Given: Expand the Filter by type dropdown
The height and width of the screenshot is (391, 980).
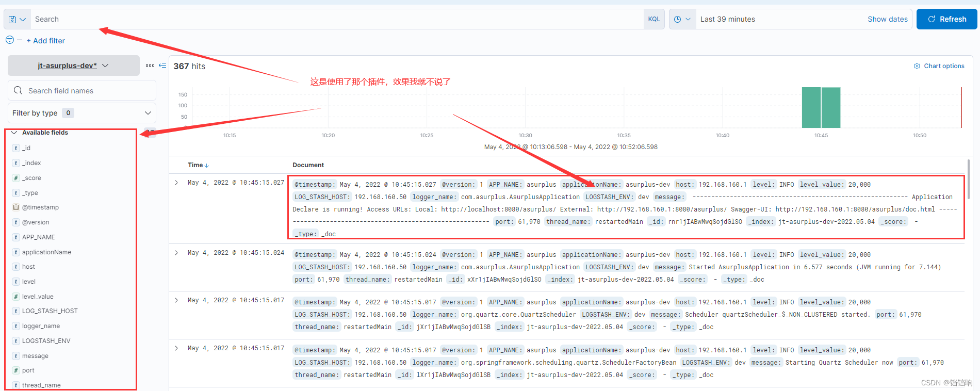Looking at the screenshot, I should 82,113.
